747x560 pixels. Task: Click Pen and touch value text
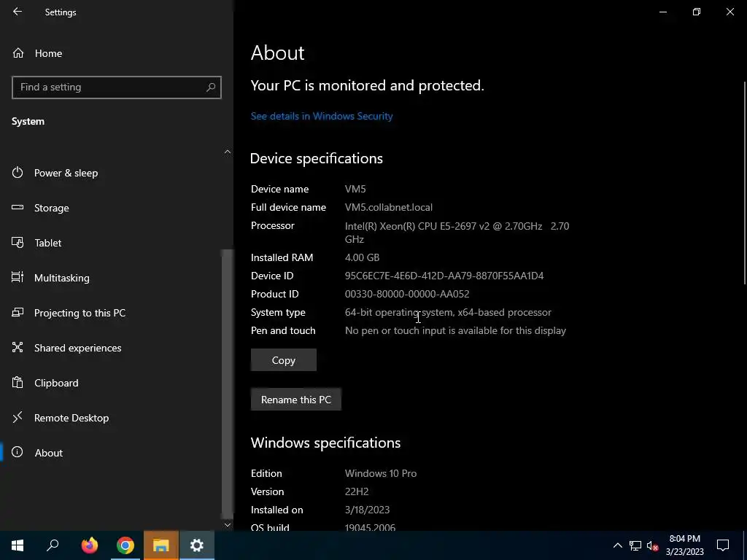455,330
